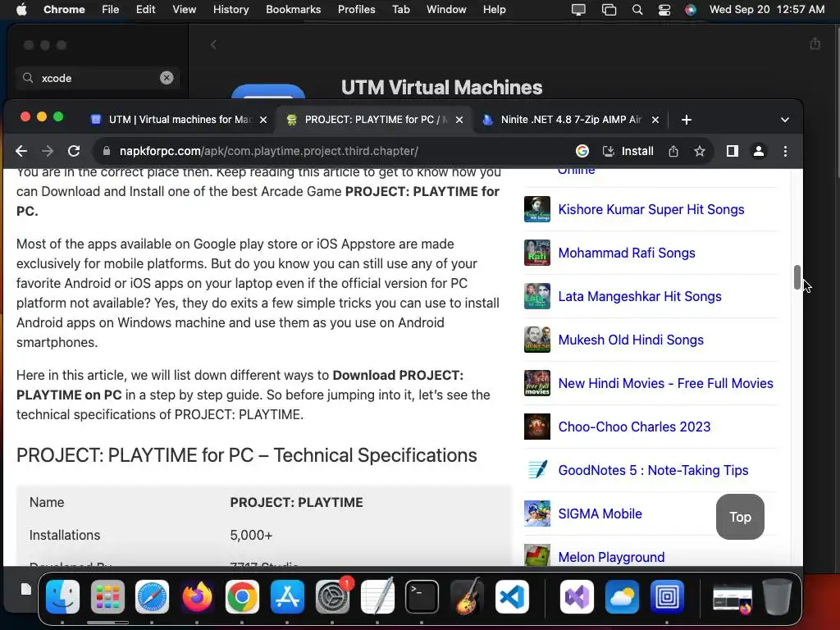Install the web app via Install button
840x630 pixels.
[x=628, y=151]
